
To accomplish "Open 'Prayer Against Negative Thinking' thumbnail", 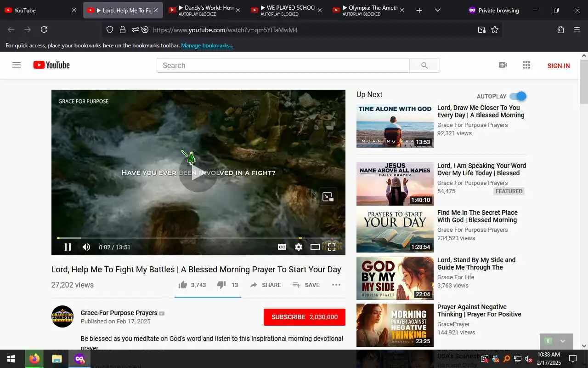I will pos(395,325).
